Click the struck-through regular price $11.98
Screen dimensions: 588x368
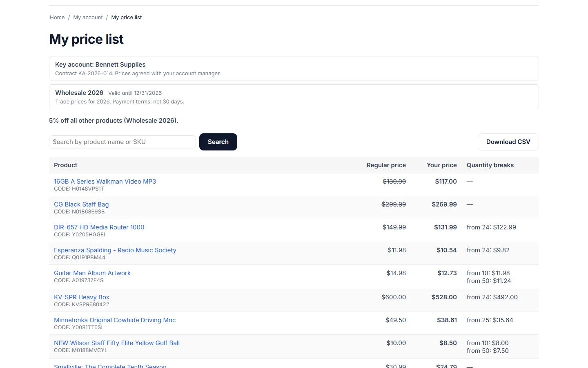click(x=396, y=250)
